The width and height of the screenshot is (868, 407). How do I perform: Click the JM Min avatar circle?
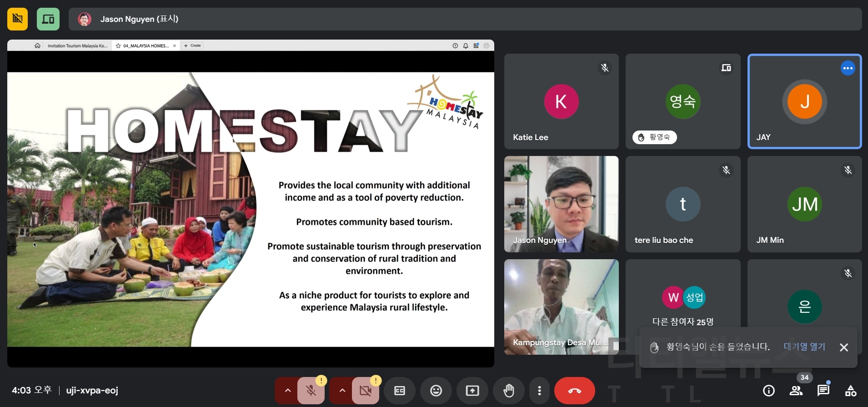point(805,204)
